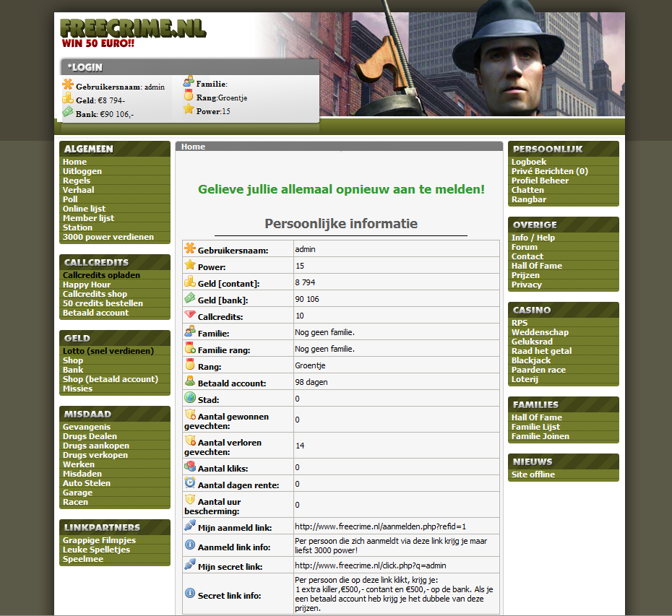Open the Site offline news item
Screen dimensions: 672x616
pyautogui.click(x=533, y=474)
